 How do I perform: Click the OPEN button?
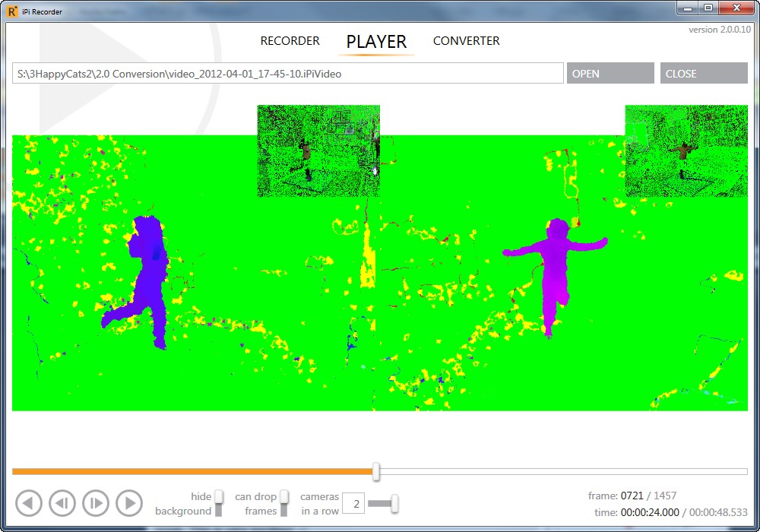[x=610, y=73]
